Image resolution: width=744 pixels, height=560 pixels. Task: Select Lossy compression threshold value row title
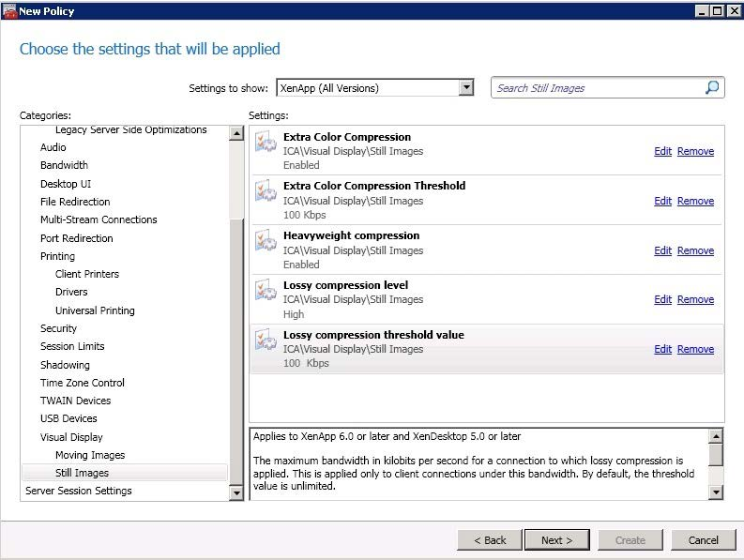tap(373, 335)
